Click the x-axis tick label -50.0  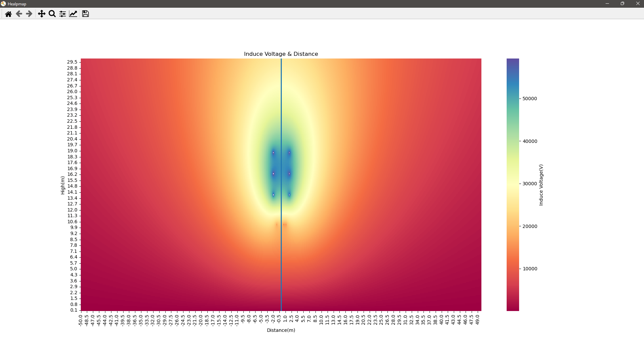[80, 320]
